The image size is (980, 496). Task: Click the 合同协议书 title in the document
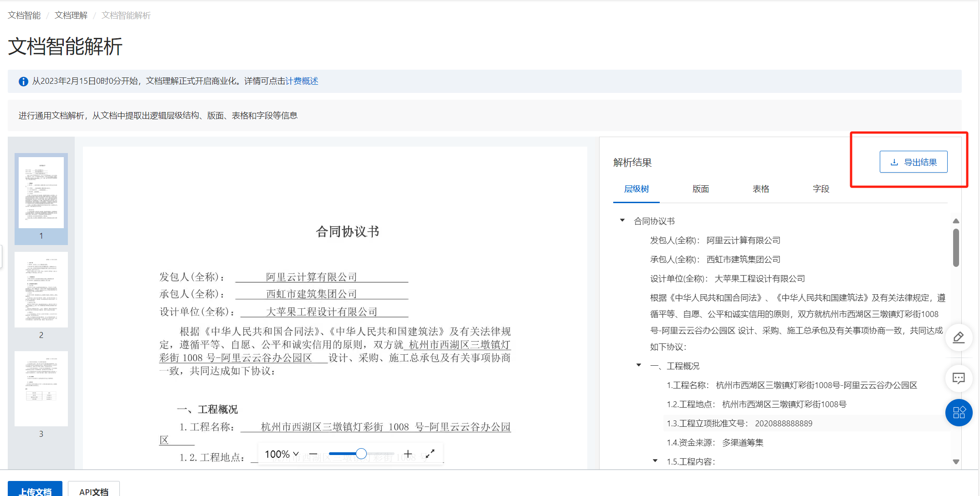point(347,231)
